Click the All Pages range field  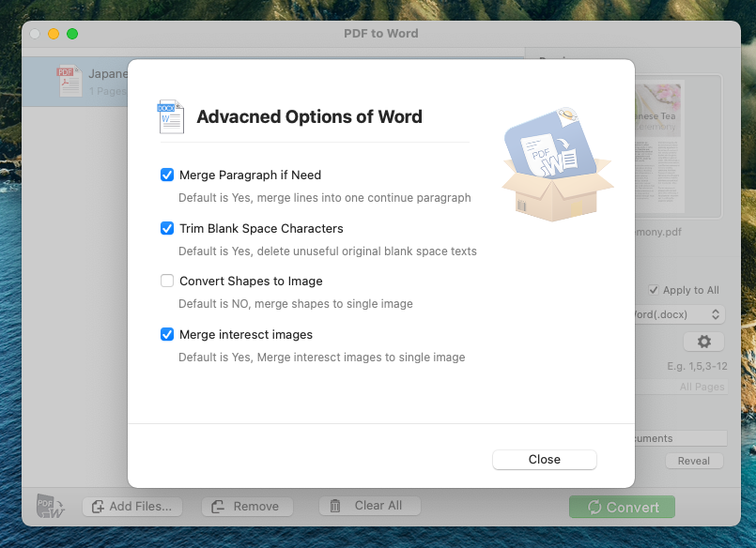(682, 387)
